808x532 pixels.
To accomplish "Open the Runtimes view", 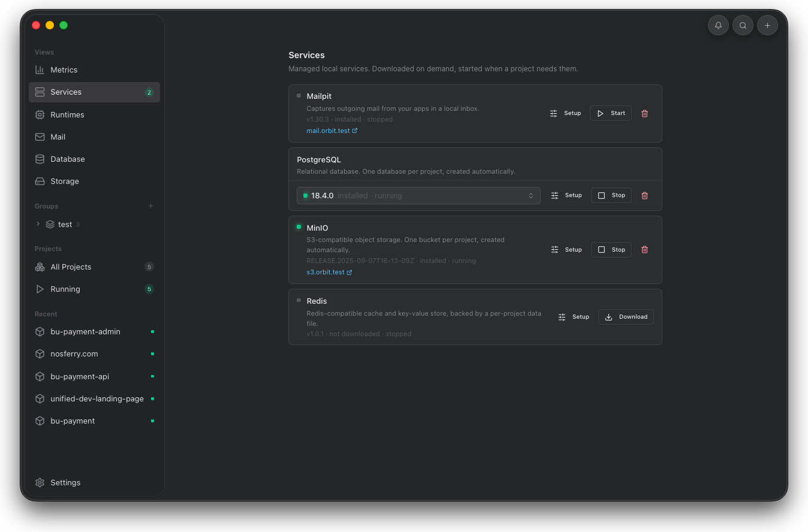I will point(94,114).
